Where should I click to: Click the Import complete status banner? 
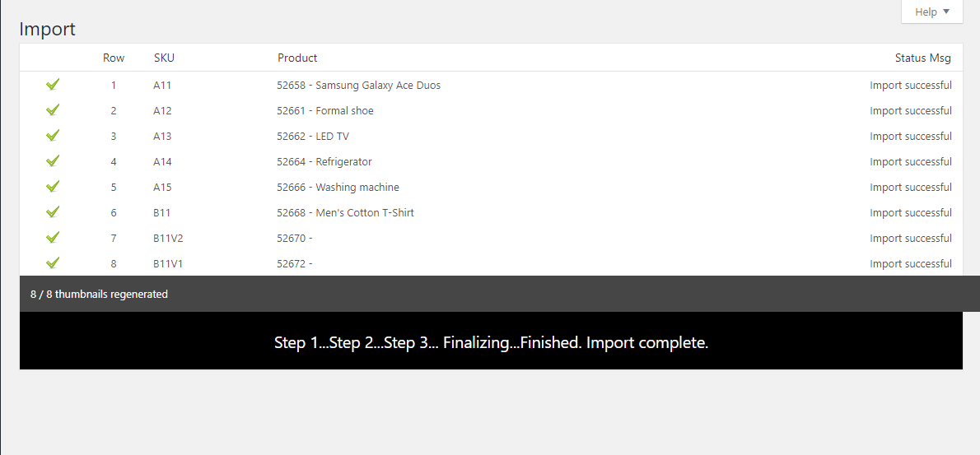tap(492, 341)
